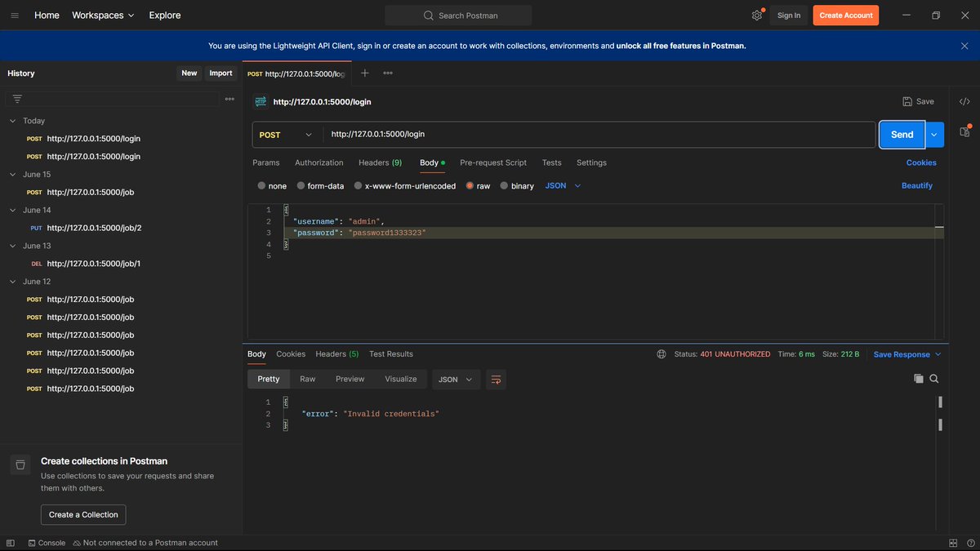Click Not connected to a Postman account
980x551 pixels.
coord(145,543)
